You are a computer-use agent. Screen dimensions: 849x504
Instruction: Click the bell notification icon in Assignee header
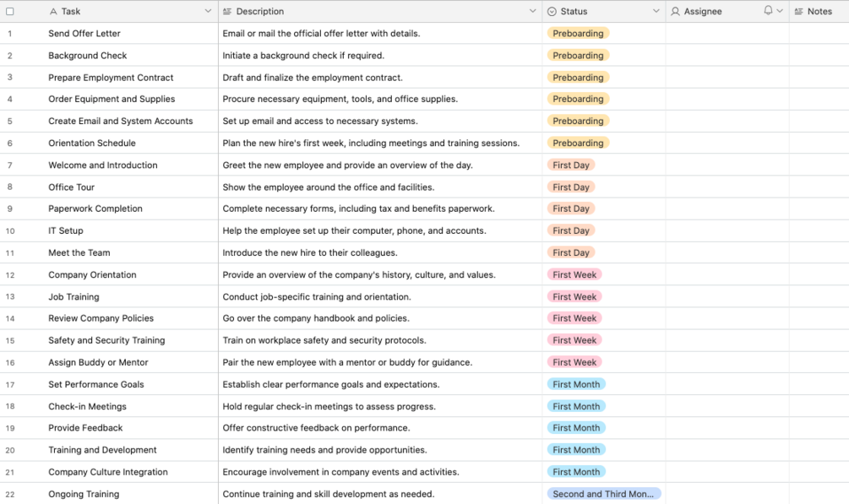pyautogui.click(x=768, y=11)
